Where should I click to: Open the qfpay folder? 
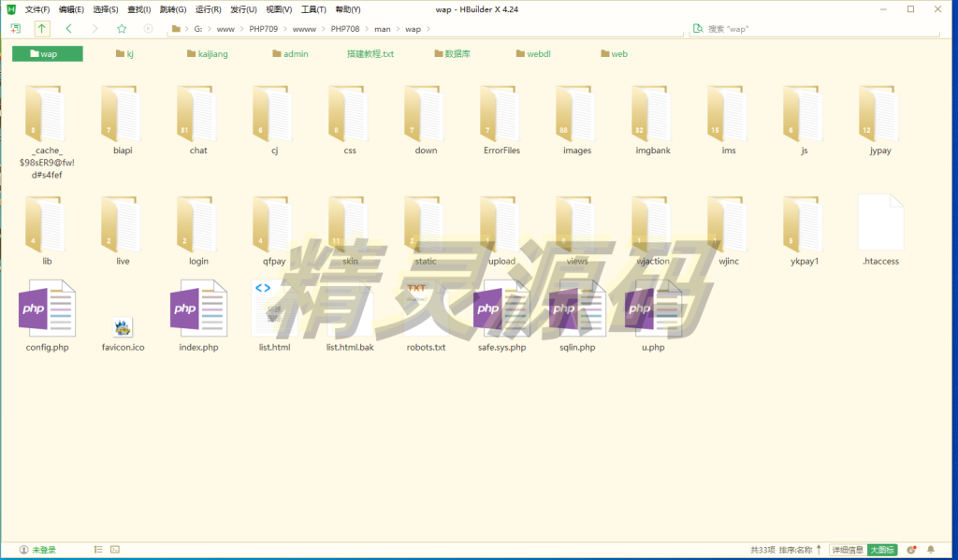(274, 231)
